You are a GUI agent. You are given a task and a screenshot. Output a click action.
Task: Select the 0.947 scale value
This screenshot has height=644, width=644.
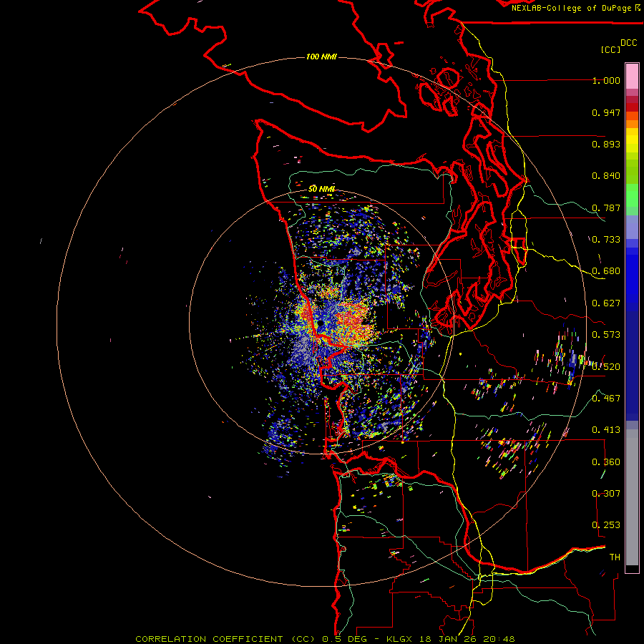tap(606, 112)
